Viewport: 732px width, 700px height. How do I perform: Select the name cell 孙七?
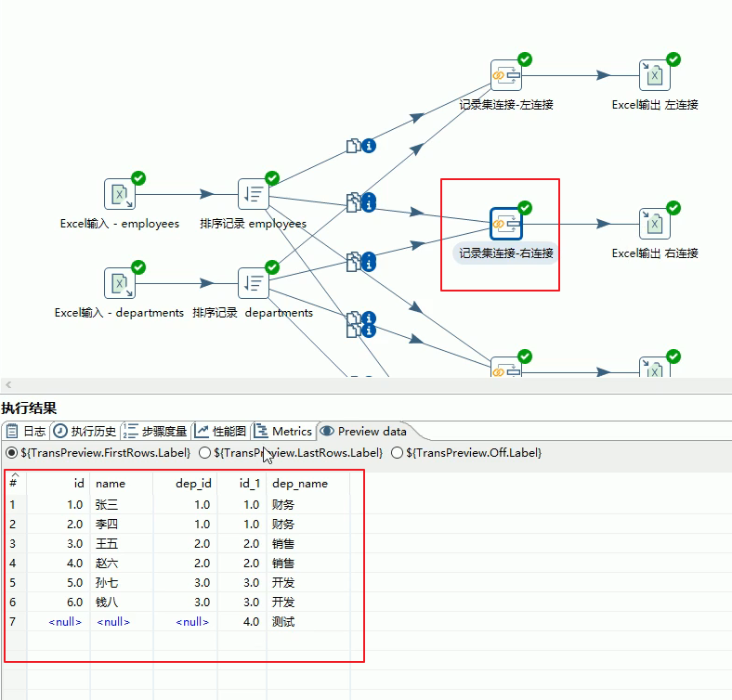click(x=122, y=582)
